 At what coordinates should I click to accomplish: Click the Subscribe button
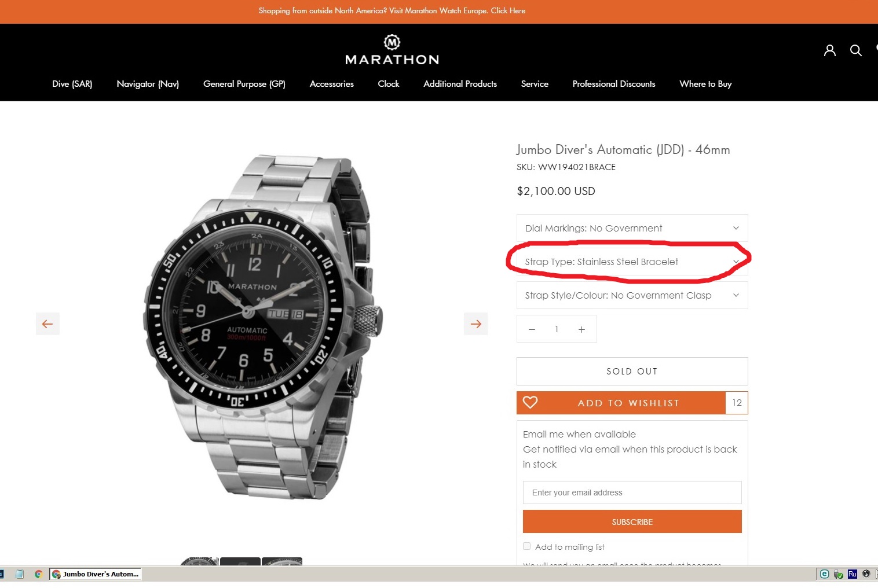[632, 521]
